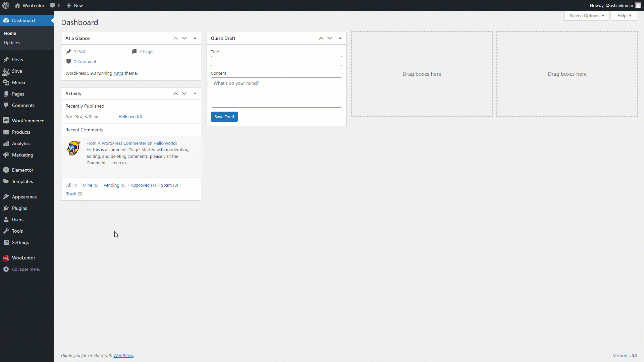Select the Media library icon

[x=6, y=82]
